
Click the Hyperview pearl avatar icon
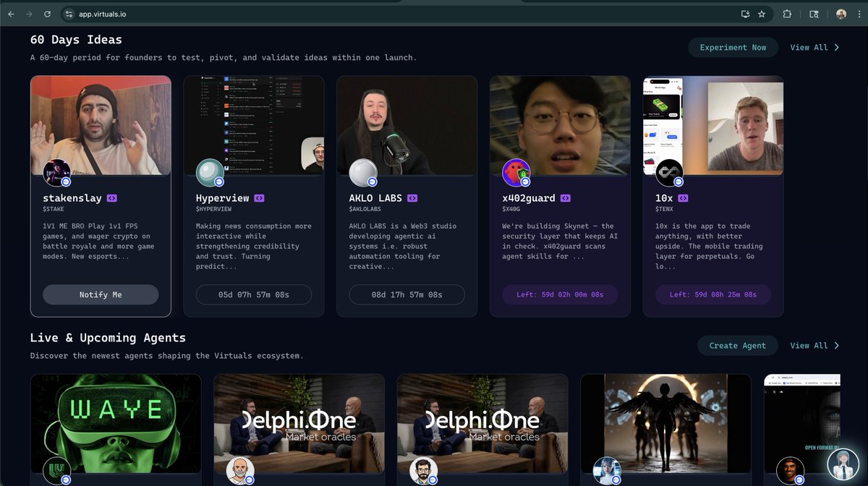point(210,173)
